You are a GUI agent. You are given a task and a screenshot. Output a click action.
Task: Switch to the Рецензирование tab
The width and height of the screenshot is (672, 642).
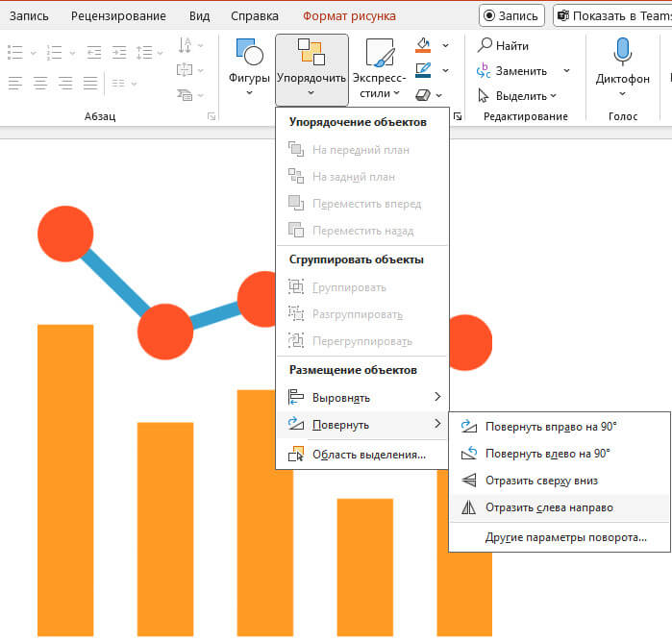pos(118,16)
